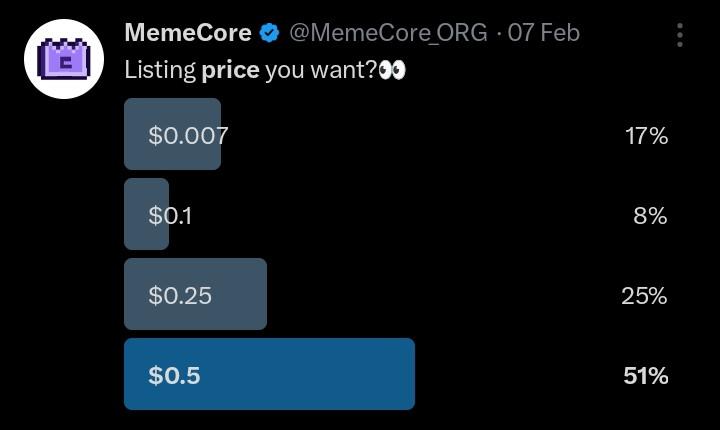The image size is (720, 430).
Task: Click the bold 51% poll result figure
Action: [x=645, y=375]
